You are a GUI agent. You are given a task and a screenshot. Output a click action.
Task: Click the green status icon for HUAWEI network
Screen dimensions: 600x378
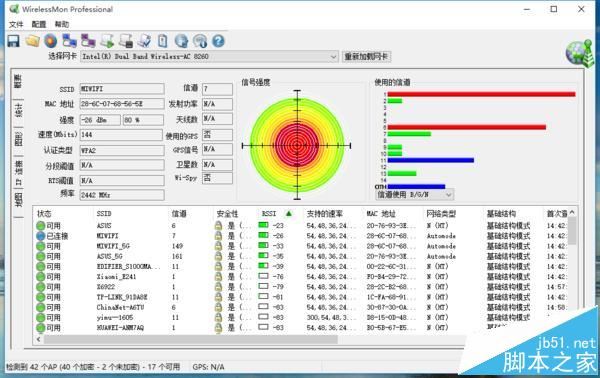pyautogui.click(x=41, y=328)
